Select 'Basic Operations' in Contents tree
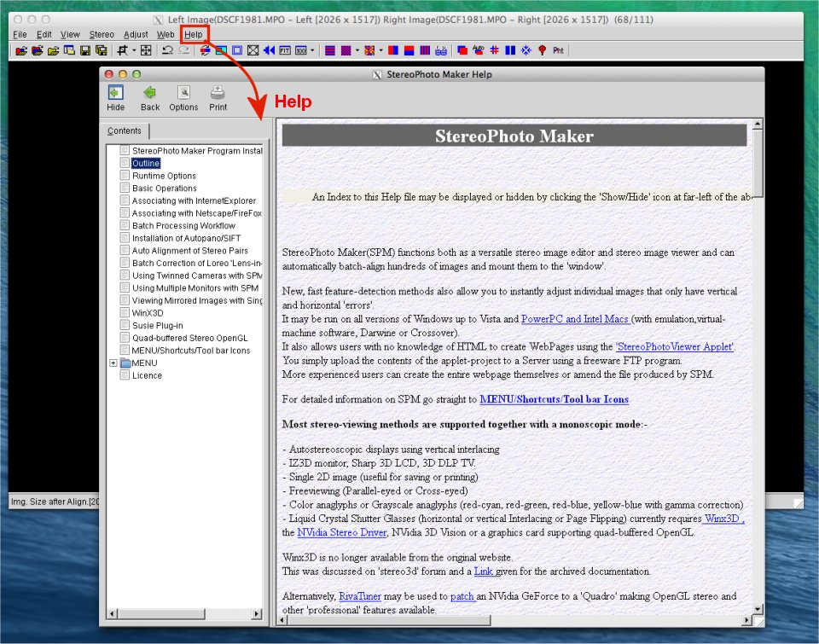819x644 pixels. pyautogui.click(x=165, y=188)
